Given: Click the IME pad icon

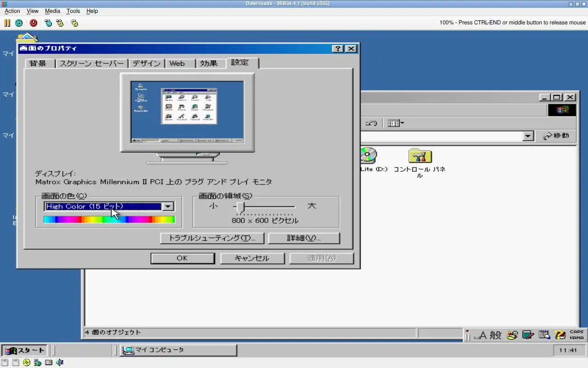Looking at the screenshot, I should point(512,335).
